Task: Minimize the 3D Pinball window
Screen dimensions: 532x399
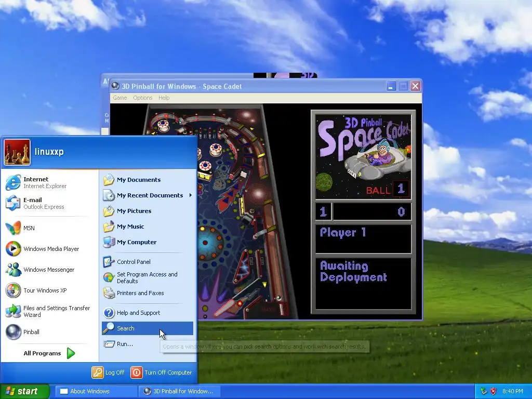Action: click(391, 86)
